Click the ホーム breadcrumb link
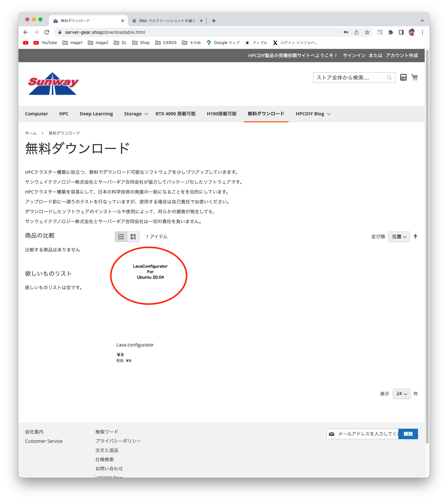 [31, 133]
